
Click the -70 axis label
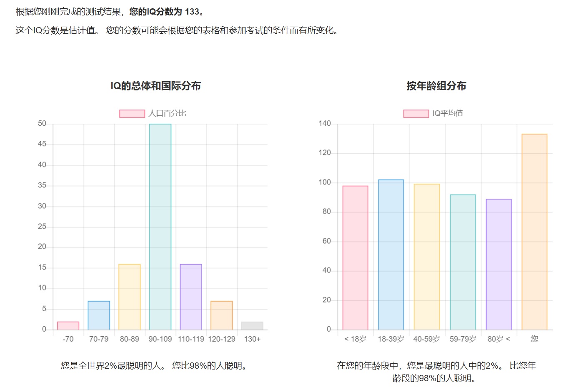[68, 339]
